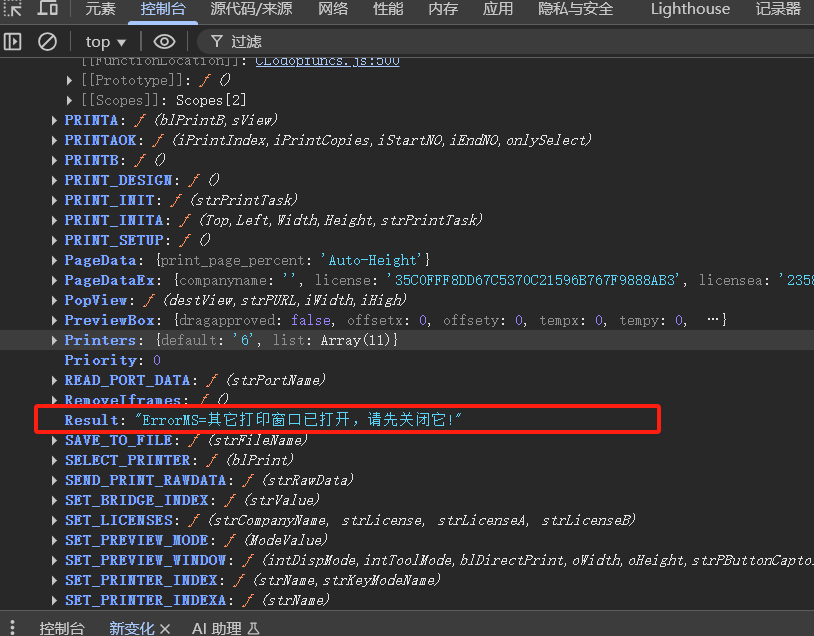Select the Priority: 0 property row
This screenshot has width=814, height=636.
click(113, 360)
